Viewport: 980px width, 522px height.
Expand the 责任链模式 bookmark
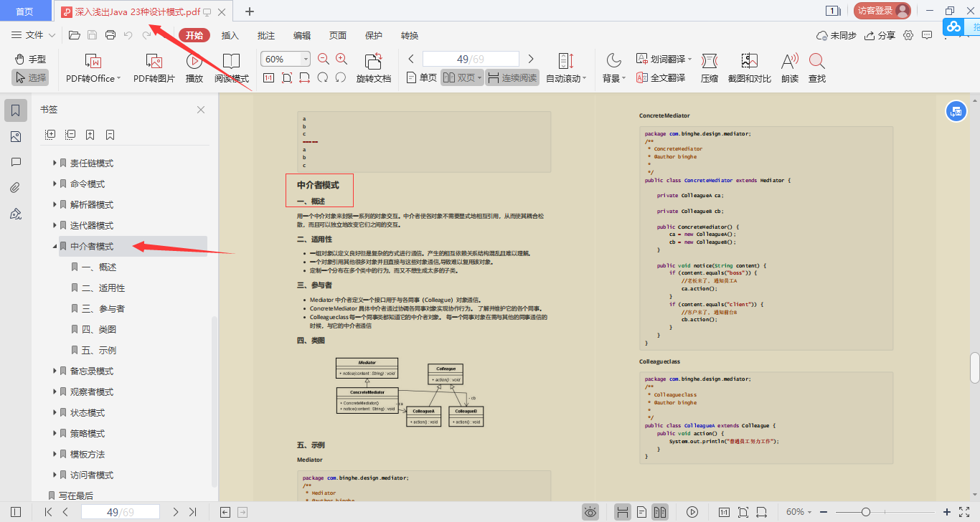coord(55,163)
